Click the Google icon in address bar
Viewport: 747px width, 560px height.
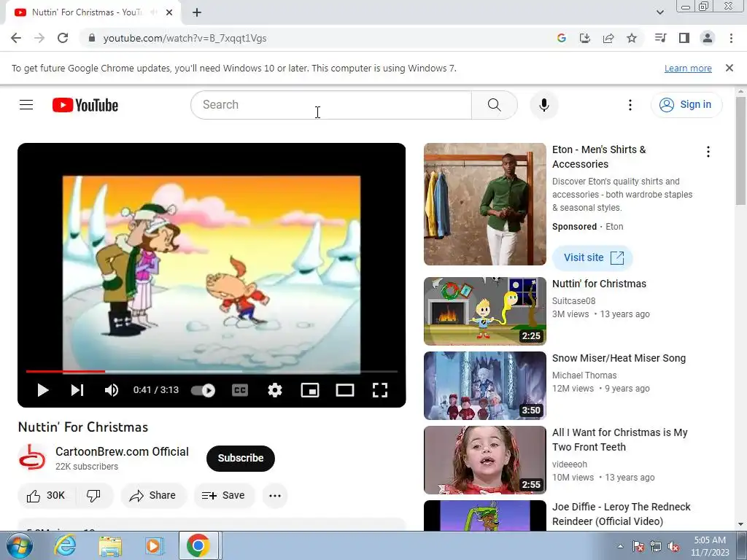pyautogui.click(x=562, y=38)
